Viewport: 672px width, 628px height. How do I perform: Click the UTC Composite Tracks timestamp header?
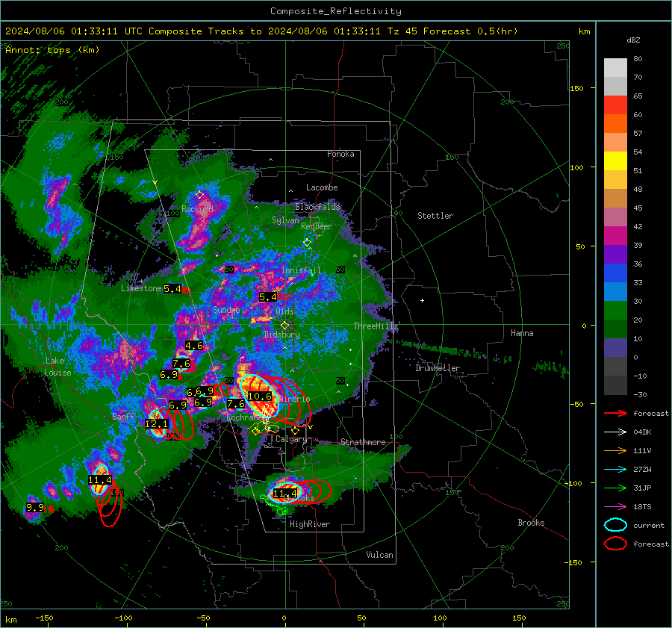261,31
